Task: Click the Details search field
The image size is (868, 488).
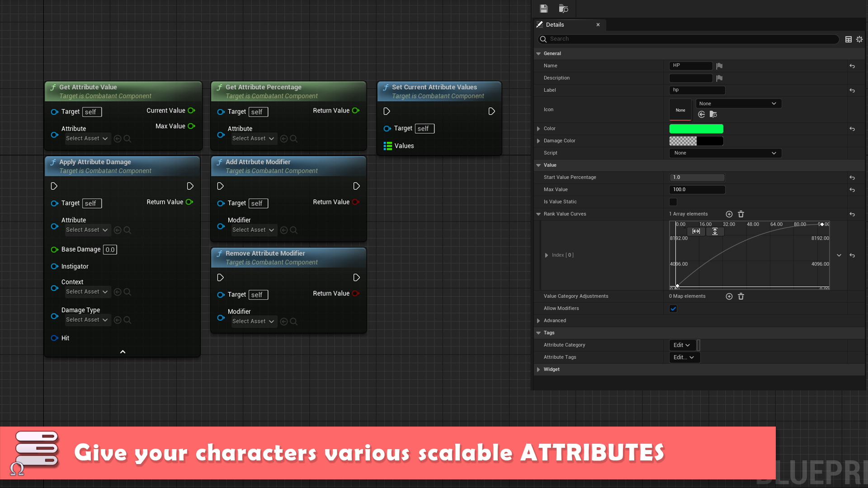Action: (688, 39)
